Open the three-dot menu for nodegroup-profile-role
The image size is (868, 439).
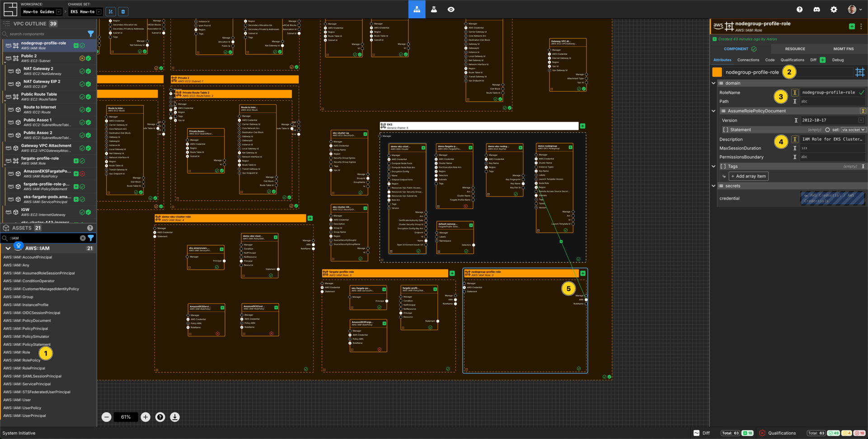click(x=861, y=27)
